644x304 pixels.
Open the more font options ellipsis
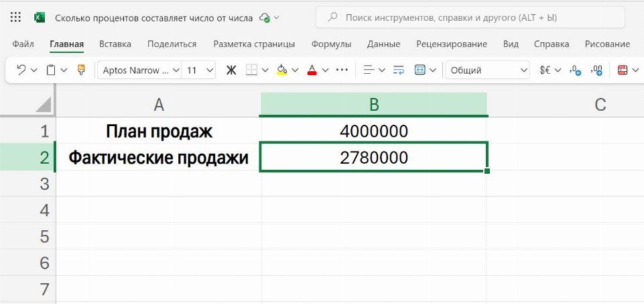[342, 70]
